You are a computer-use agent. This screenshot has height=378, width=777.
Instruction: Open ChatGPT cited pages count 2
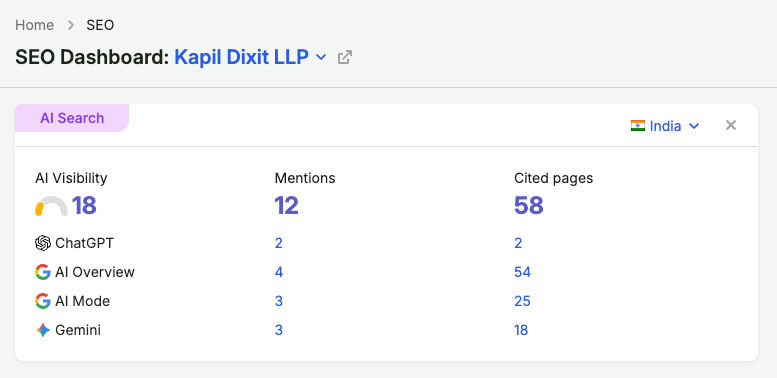(x=518, y=243)
